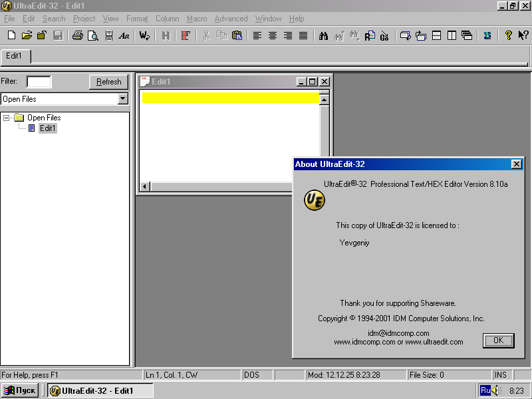Viewport: 532px width, 399px height.
Task: Click the Print icon in toolbar
Action: click(x=78, y=35)
